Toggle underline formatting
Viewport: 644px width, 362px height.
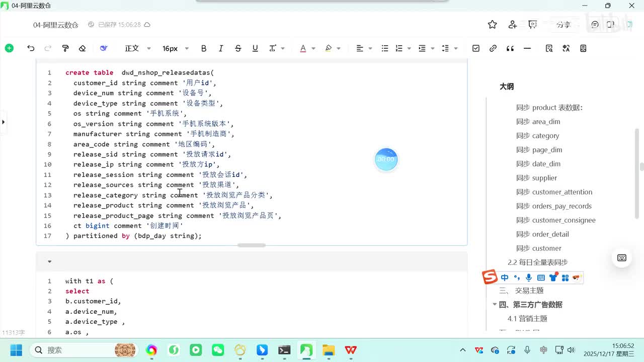255,48
